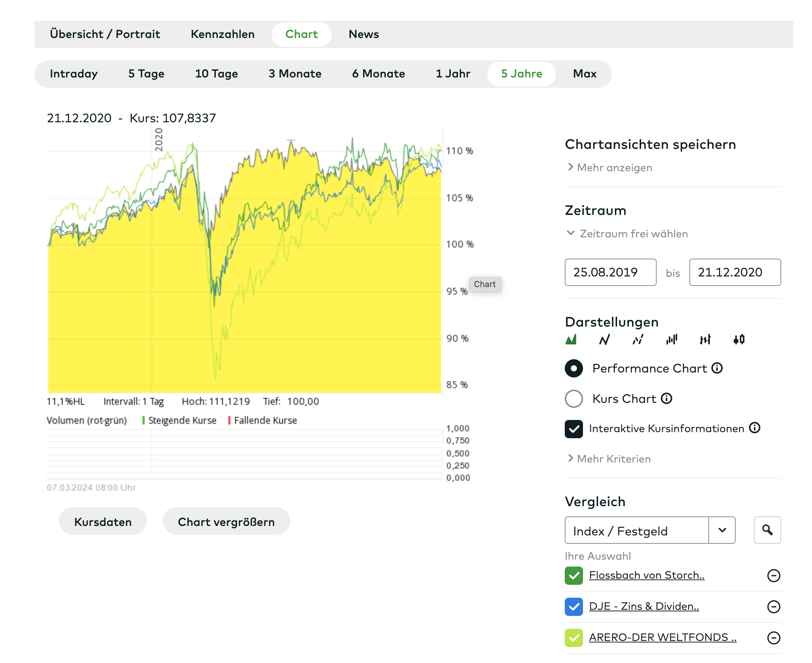Switch to solid line chart display
Image resolution: width=812 pixels, height=663 pixels.
tap(604, 339)
